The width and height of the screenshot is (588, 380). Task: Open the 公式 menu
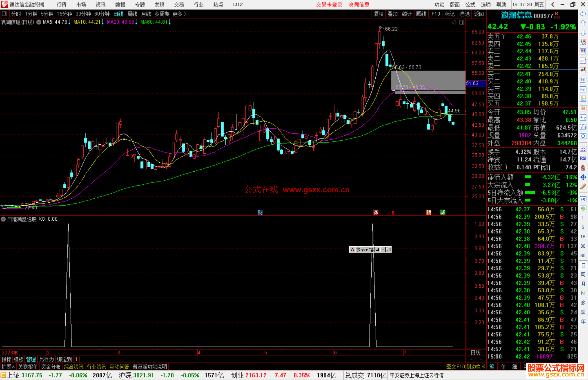pos(470,5)
